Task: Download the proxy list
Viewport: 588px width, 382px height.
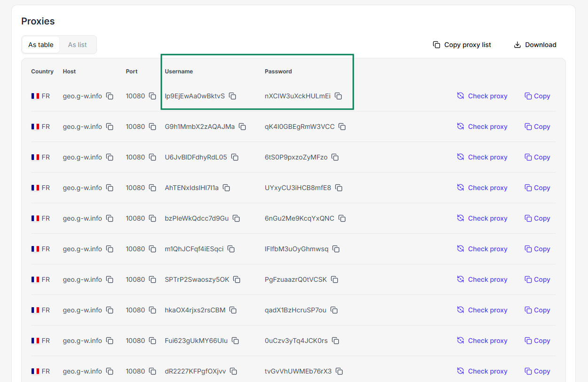Action: click(x=535, y=45)
